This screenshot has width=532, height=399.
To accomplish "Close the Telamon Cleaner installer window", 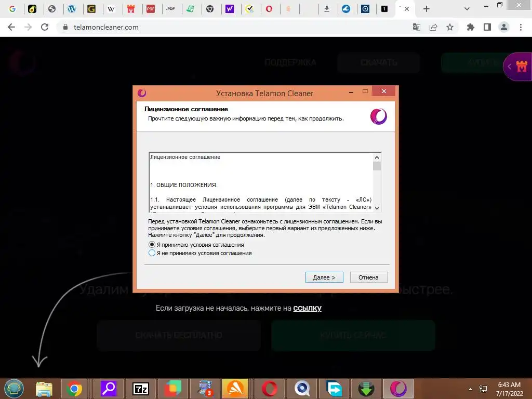I will [x=384, y=91].
